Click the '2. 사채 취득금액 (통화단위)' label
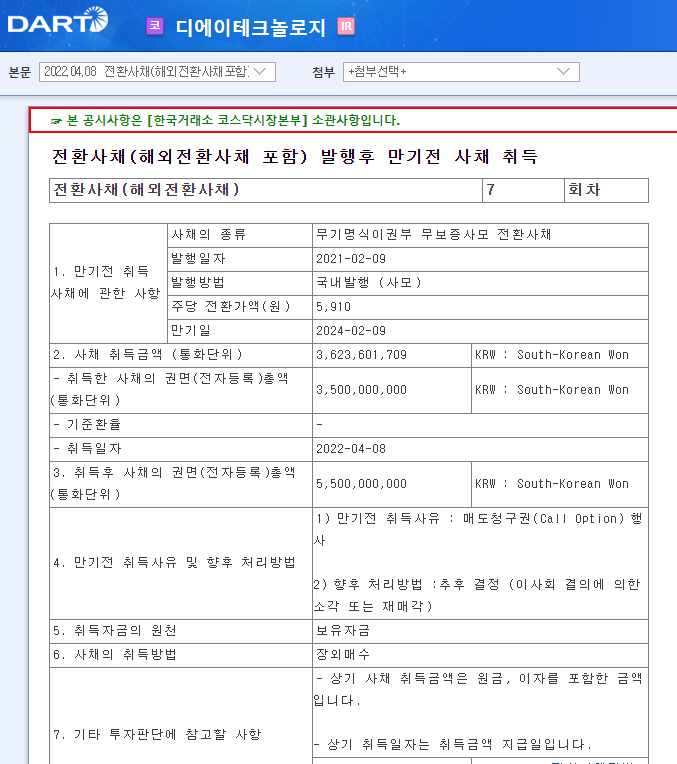The height and width of the screenshot is (764, 677). pos(148,355)
